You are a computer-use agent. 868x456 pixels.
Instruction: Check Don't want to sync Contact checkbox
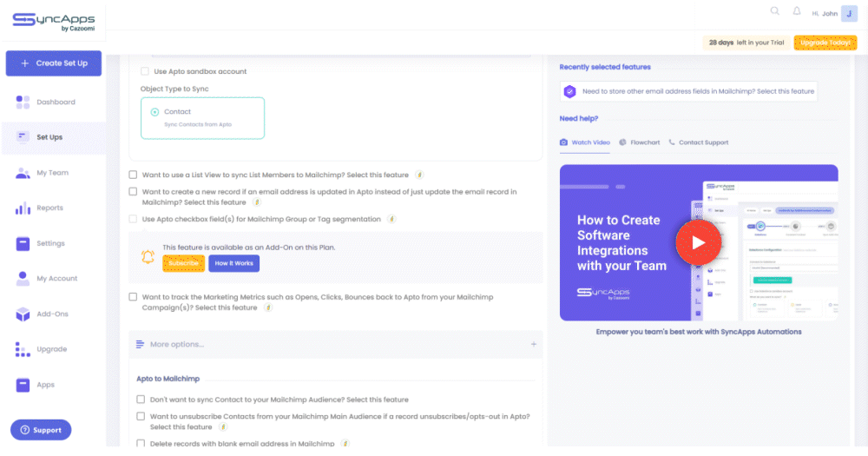(141, 400)
